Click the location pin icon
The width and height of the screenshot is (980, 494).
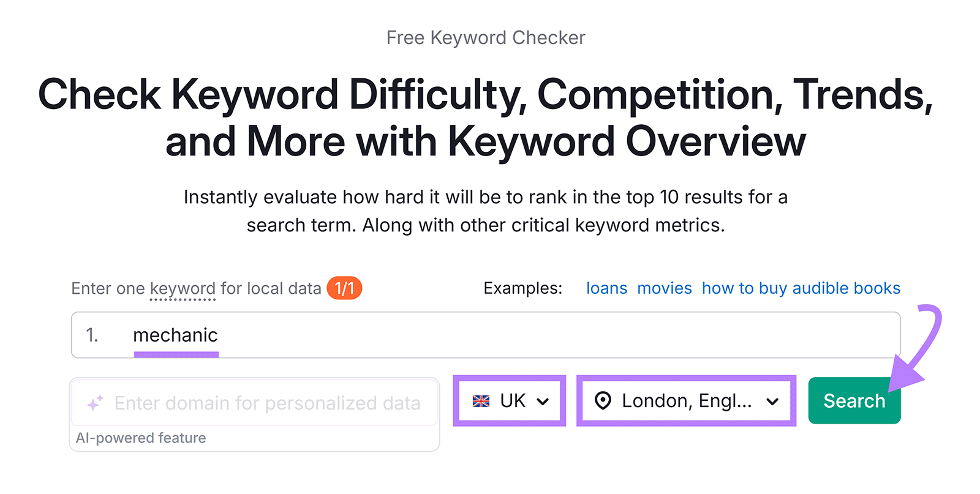[x=603, y=401]
